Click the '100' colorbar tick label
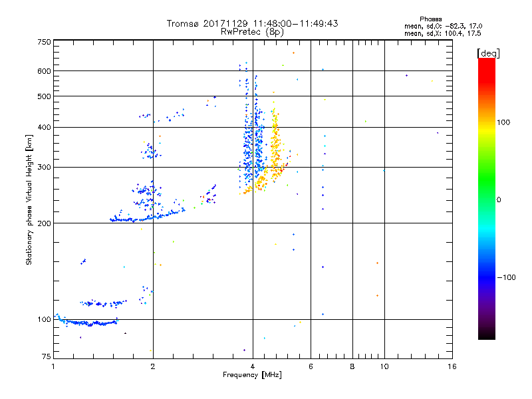This screenshot has width=532, height=399. coord(503,122)
